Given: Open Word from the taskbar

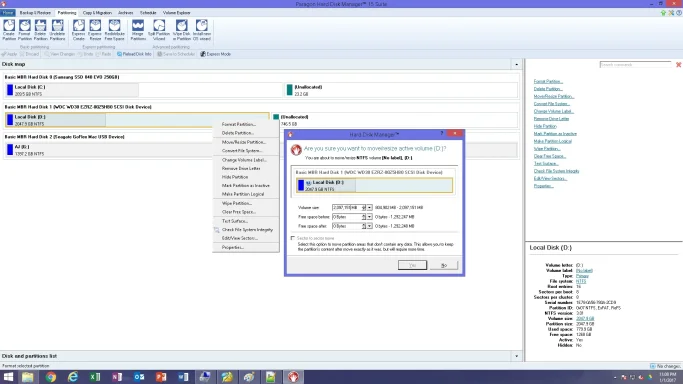Looking at the screenshot, I should click(x=183, y=377).
